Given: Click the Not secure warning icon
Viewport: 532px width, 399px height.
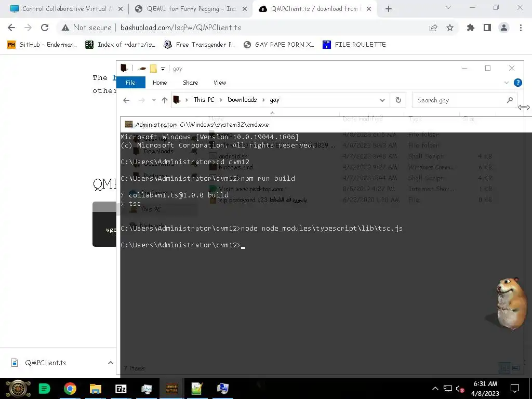Looking at the screenshot, I should pyautogui.click(x=65, y=28).
